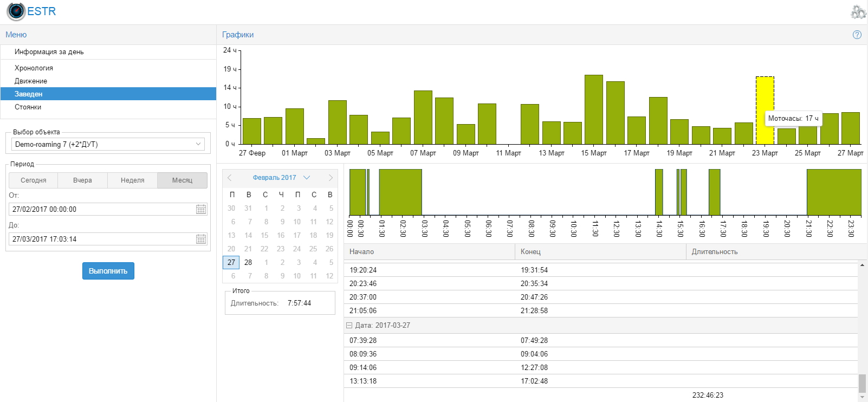
Task: Open help with the question mark icon
Action: click(x=857, y=35)
